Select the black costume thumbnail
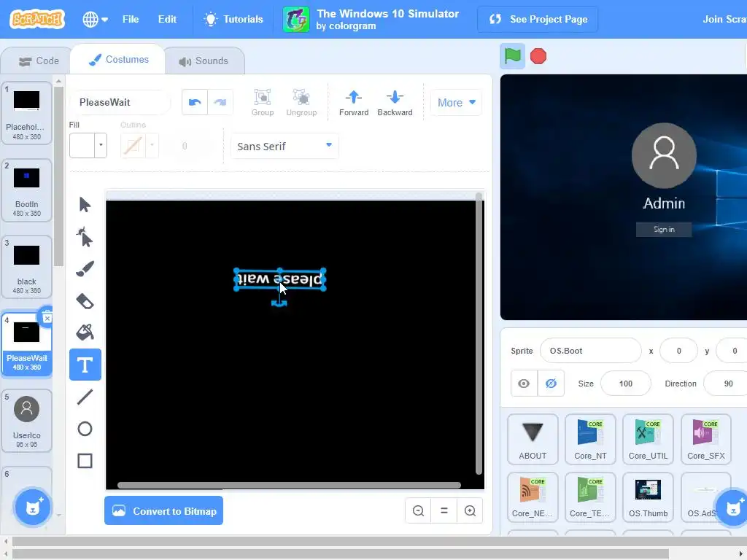This screenshot has width=747, height=560. [27, 267]
